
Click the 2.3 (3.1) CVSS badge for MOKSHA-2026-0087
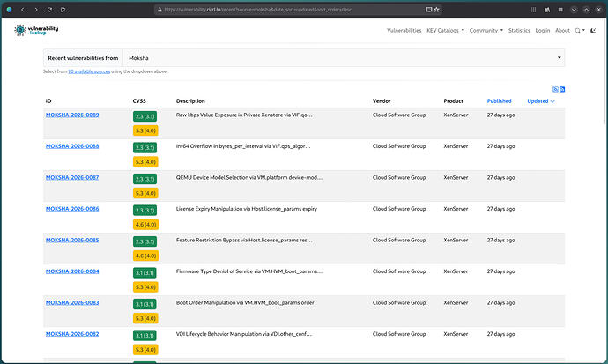[x=145, y=179]
